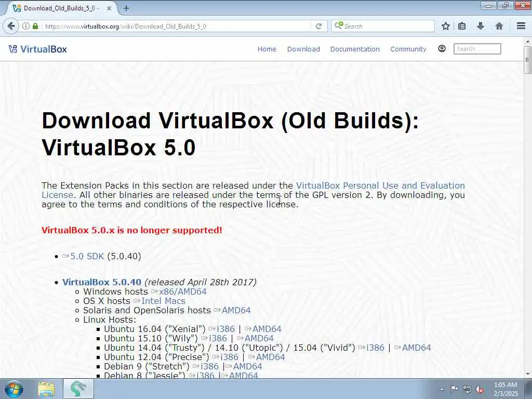Click the green padlock security icon
Screen dimensions: 532x399
pyautogui.click(x=35, y=26)
